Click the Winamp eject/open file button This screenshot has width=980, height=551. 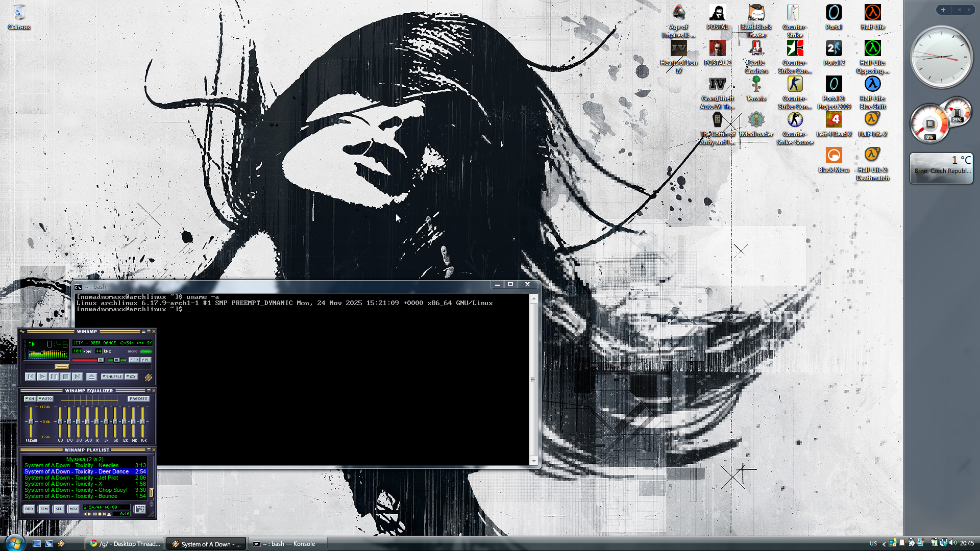pos(91,377)
